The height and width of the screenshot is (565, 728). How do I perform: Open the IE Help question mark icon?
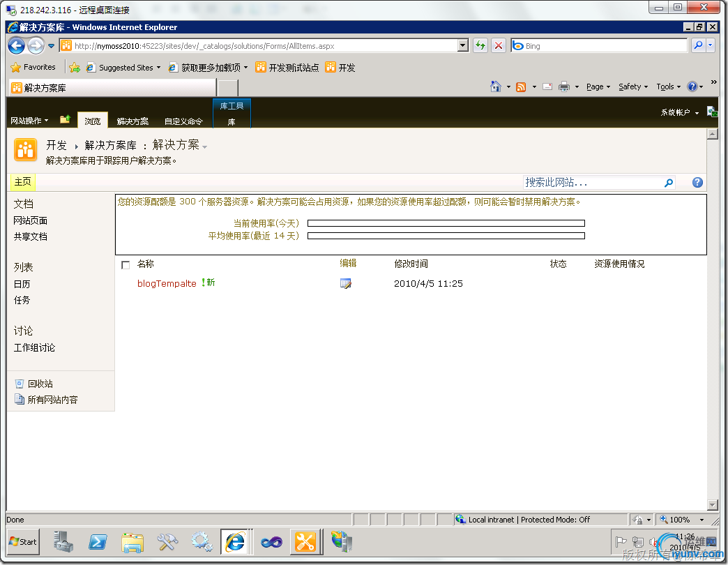(x=692, y=86)
